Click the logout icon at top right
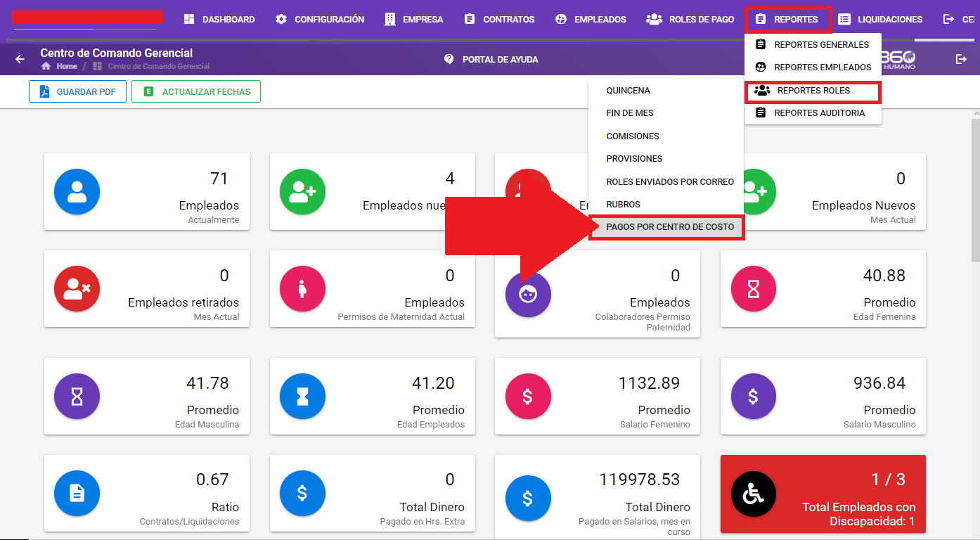Viewport: 980px width, 540px height. point(962,59)
